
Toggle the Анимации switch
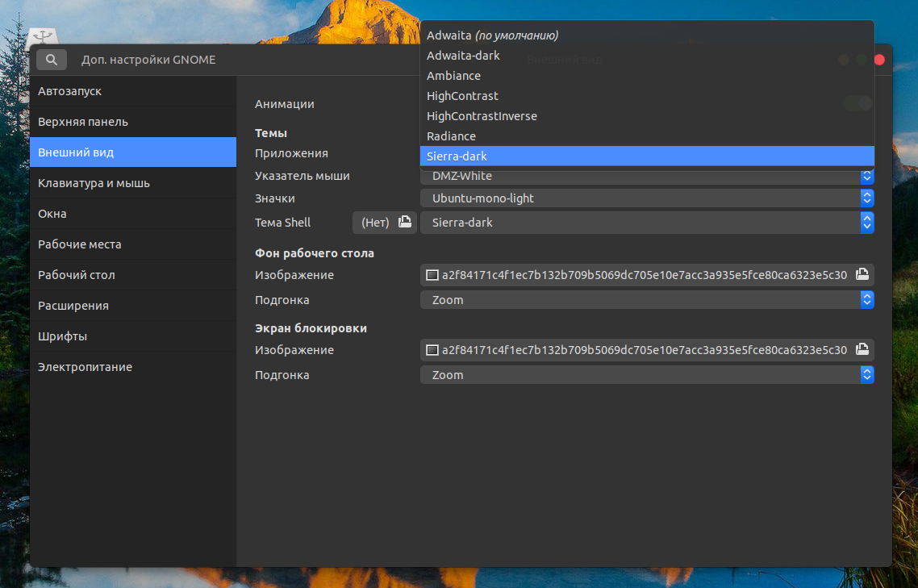[x=857, y=104]
